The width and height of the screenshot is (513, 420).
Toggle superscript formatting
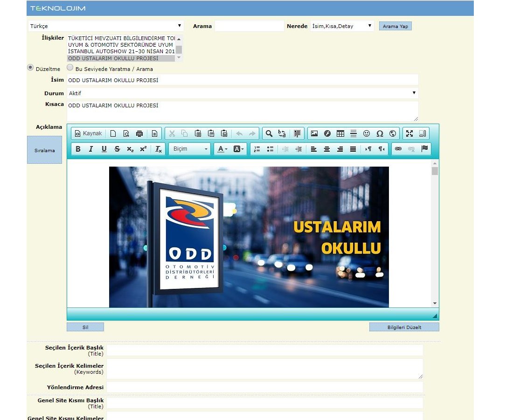143,149
